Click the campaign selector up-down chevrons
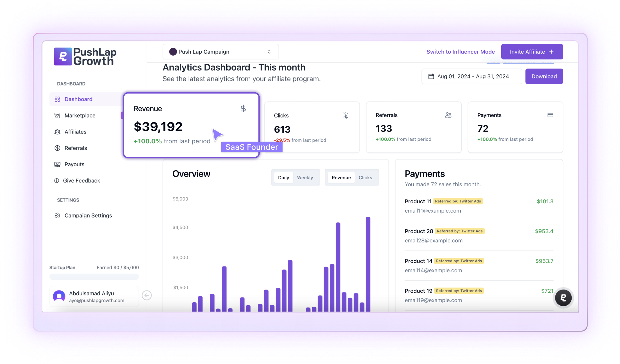The height and width of the screenshot is (364, 620). coord(269,52)
